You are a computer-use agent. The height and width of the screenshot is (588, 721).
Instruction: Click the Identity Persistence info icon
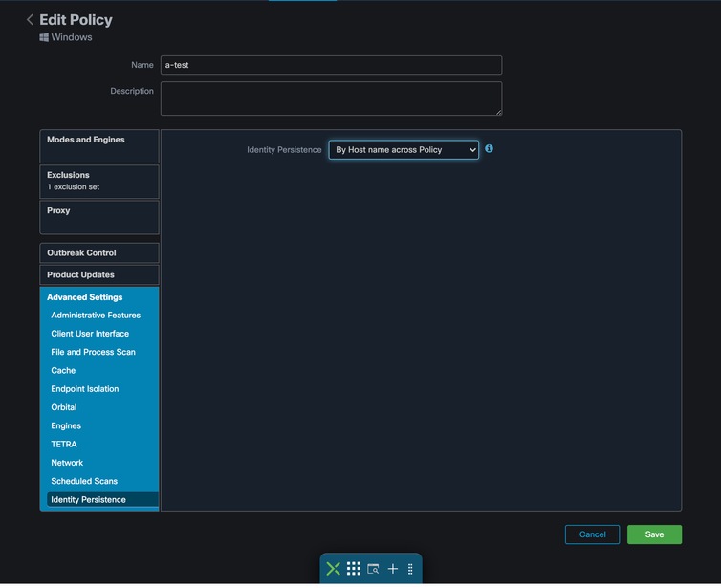pos(489,148)
